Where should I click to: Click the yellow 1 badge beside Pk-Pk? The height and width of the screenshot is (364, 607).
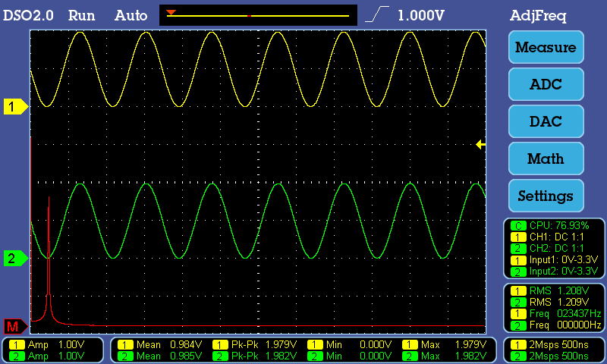coord(220,344)
